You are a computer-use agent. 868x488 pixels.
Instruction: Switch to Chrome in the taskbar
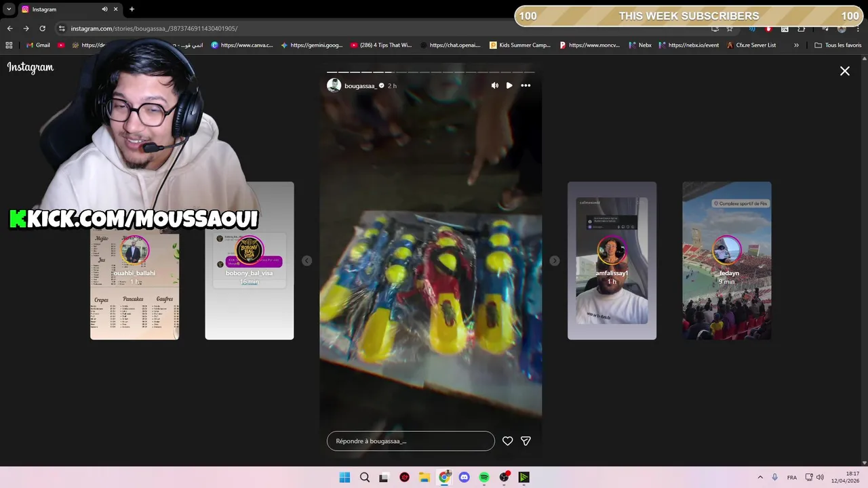pos(444,477)
